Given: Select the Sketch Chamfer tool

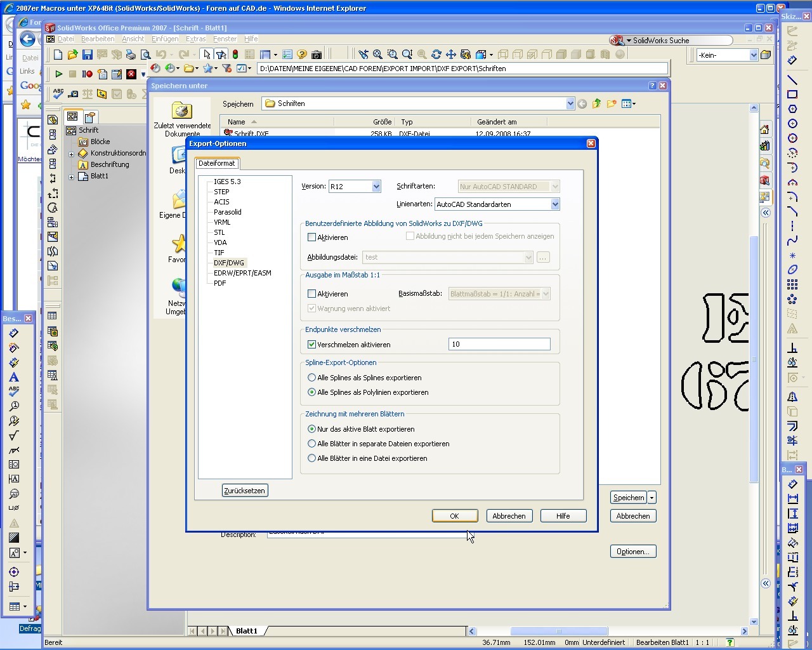Looking at the screenshot, I should tap(792, 211).
